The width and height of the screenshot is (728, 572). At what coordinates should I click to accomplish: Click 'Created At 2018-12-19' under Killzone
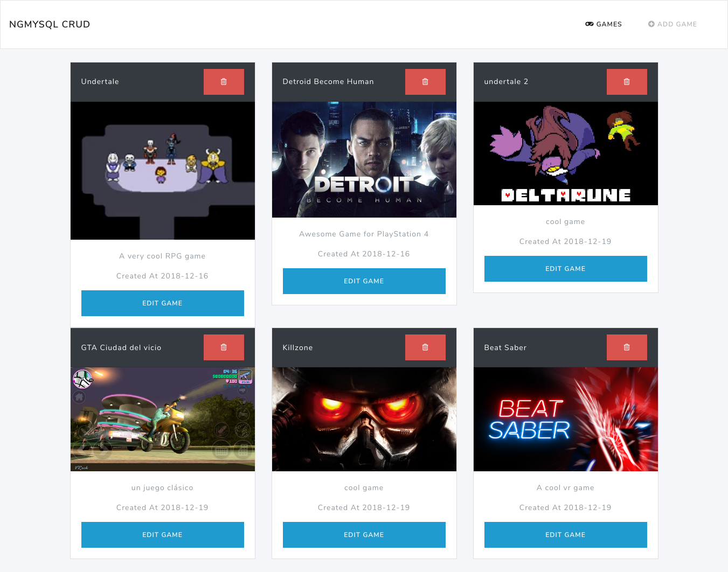click(x=364, y=508)
